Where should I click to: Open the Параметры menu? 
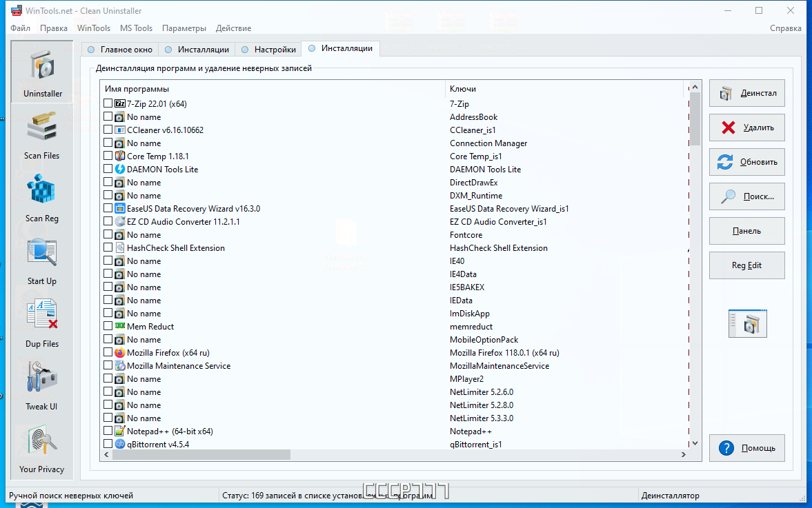pos(184,28)
